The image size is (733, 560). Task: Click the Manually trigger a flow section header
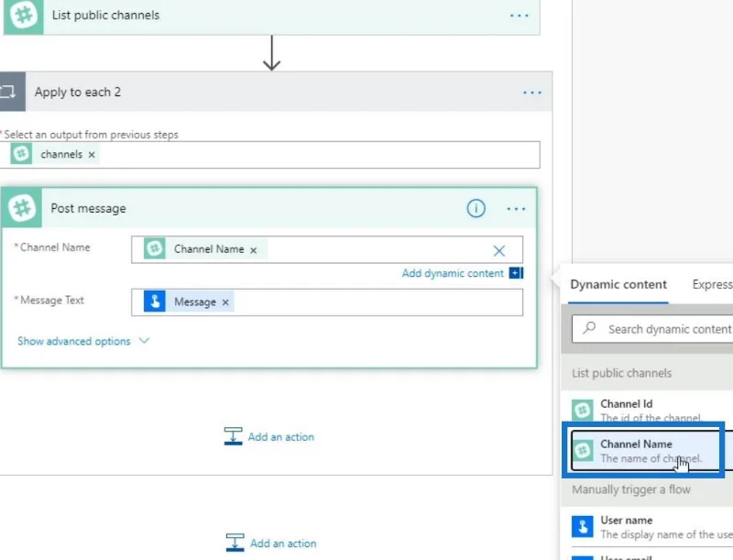pos(648,489)
